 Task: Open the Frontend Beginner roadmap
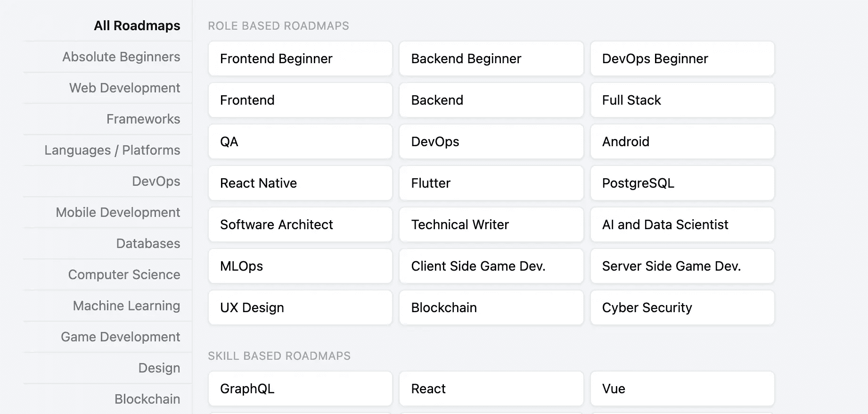(300, 58)
